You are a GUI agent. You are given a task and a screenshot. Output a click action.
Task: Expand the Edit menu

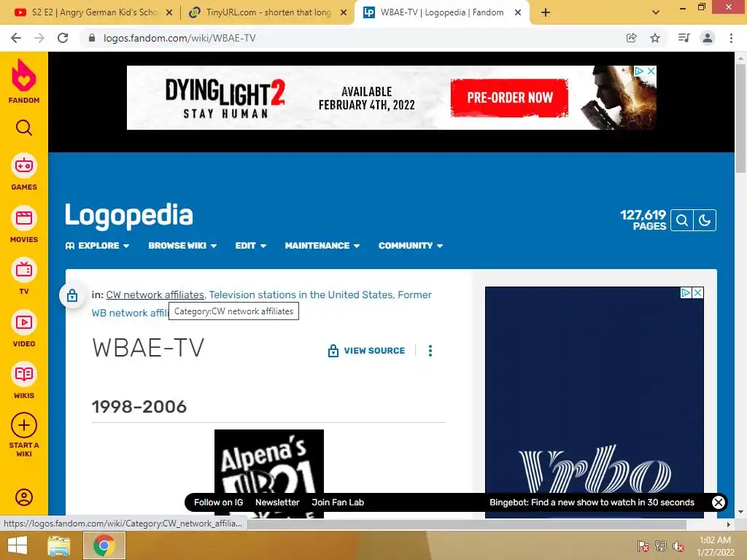pos(251,246)
